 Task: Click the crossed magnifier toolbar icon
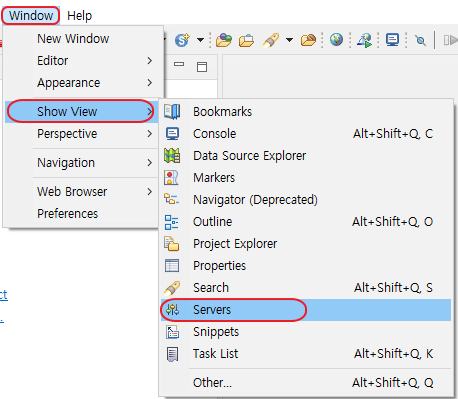click(x=421, y=40)
